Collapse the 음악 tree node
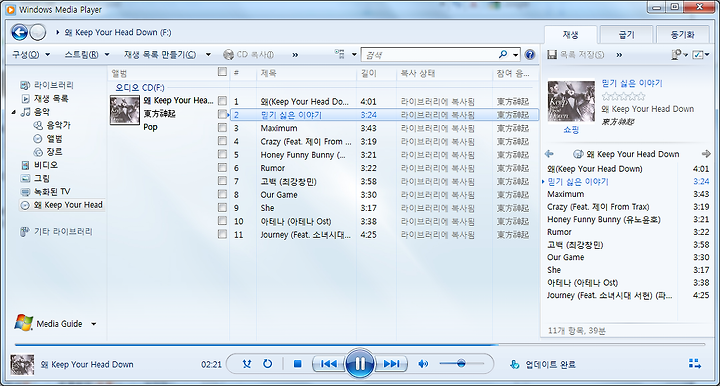Image resolution: width=720 pixels, height=386 pixels. (14, 112)
